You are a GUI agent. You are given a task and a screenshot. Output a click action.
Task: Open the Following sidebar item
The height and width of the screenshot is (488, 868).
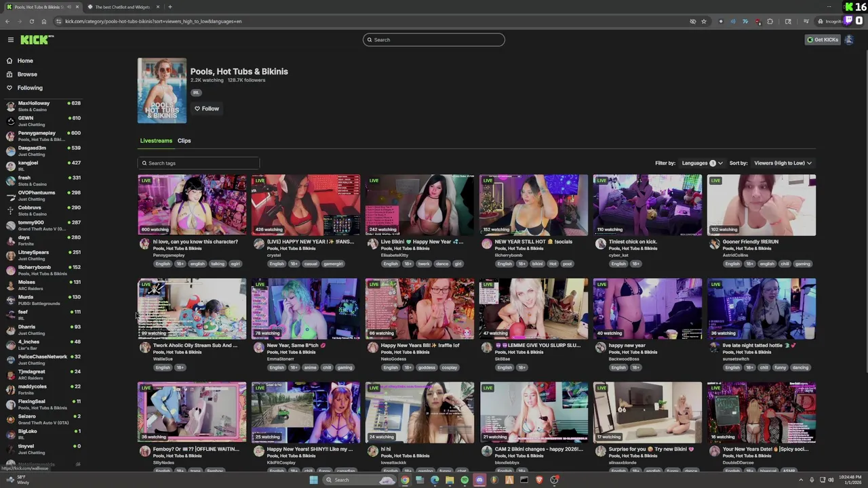pyautogui.click(x=30, y=88)
